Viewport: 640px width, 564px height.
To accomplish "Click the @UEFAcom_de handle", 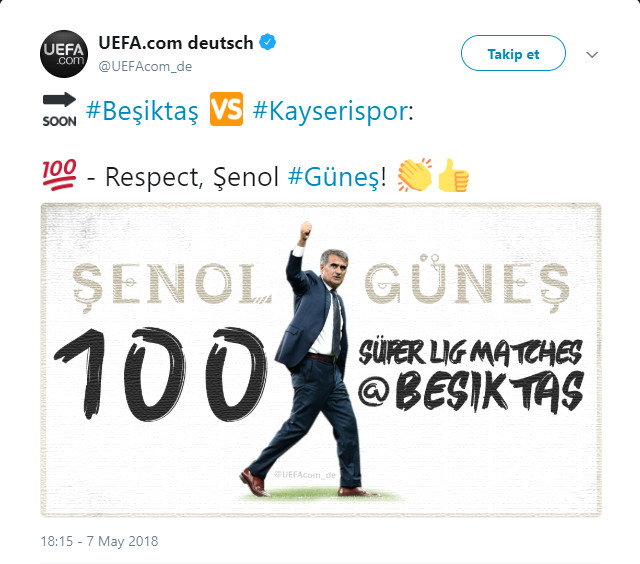I will (145, 67).
